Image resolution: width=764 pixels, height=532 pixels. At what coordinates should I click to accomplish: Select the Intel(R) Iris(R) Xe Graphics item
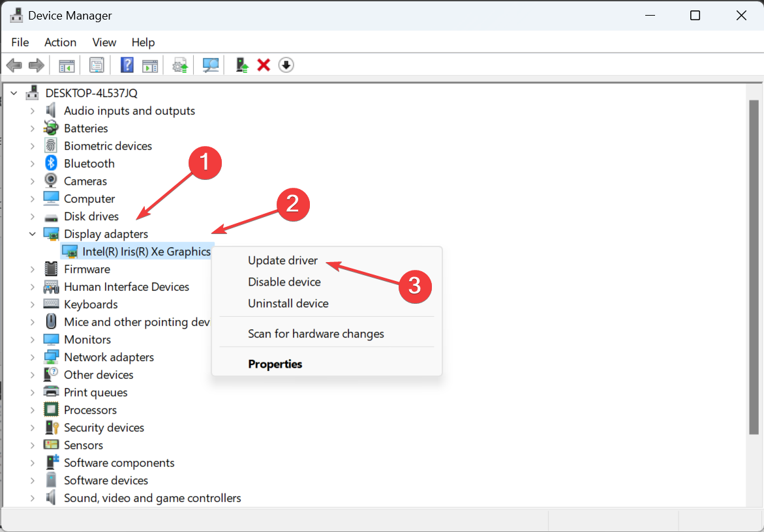146,251
